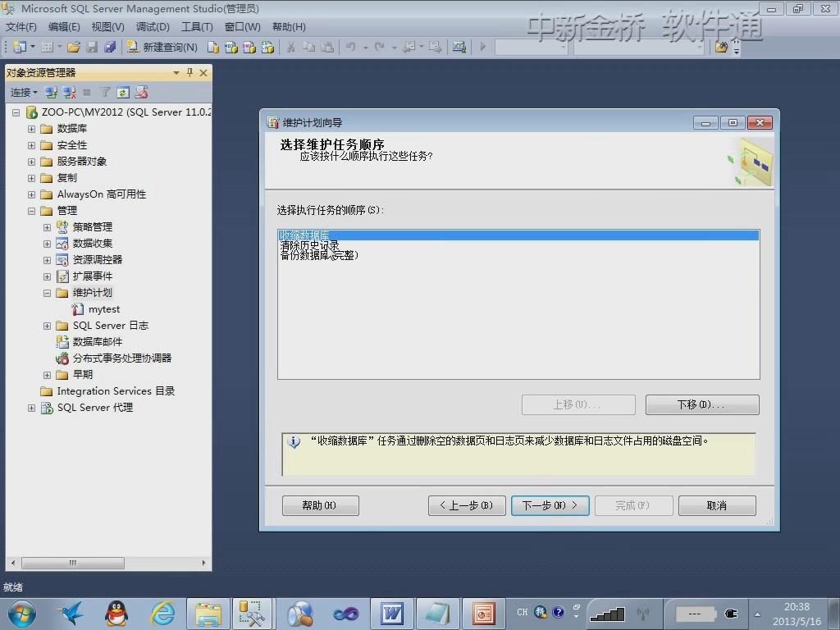Collapse the ZOO-PC\MY2012 server node
The width and height of the screenshot is (840, 630).
(16, 112)
